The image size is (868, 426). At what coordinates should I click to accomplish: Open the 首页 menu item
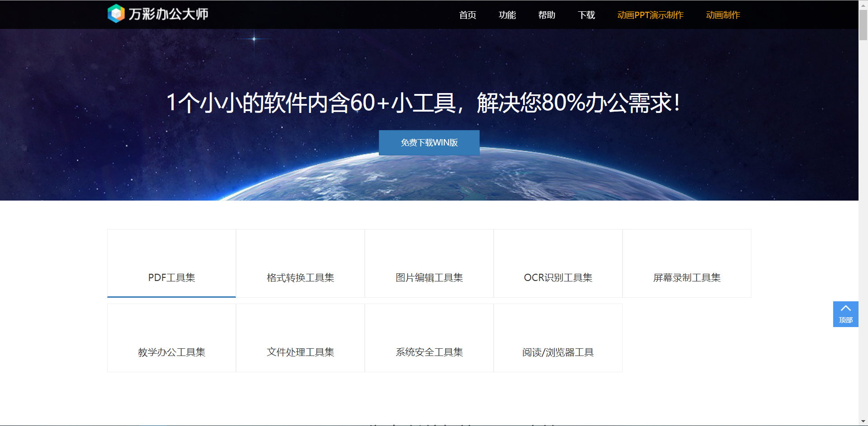pyautogui.click(x=467, y=15)
